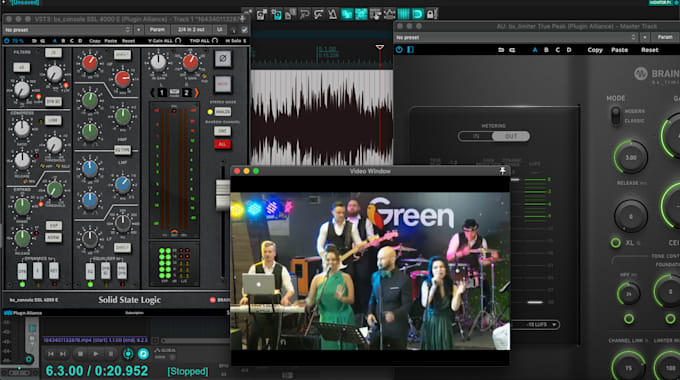Viewport: 680px width, 380px height.
Task: Click the bx_limiter 3.00 gain knob
Action: tap(631, 157)
